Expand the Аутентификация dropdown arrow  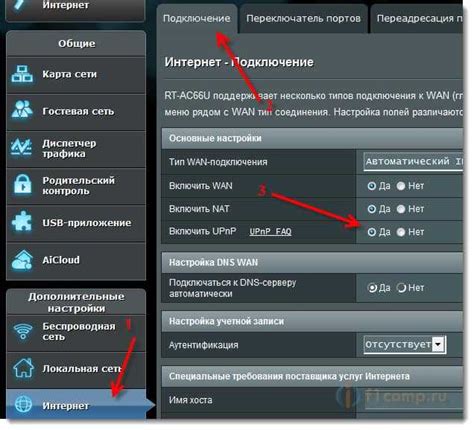pyautogui.click(x=438, y=344)
